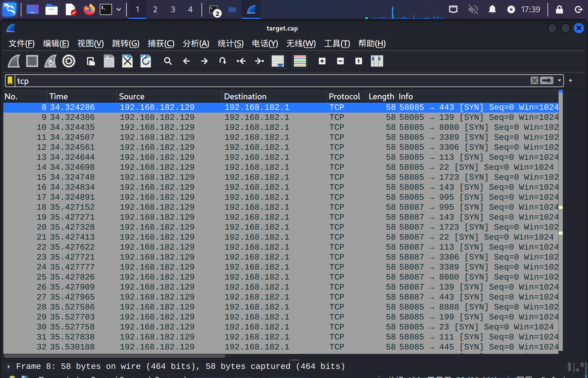Jump to the first packet
588x378 pixels.
pos(241,61)
